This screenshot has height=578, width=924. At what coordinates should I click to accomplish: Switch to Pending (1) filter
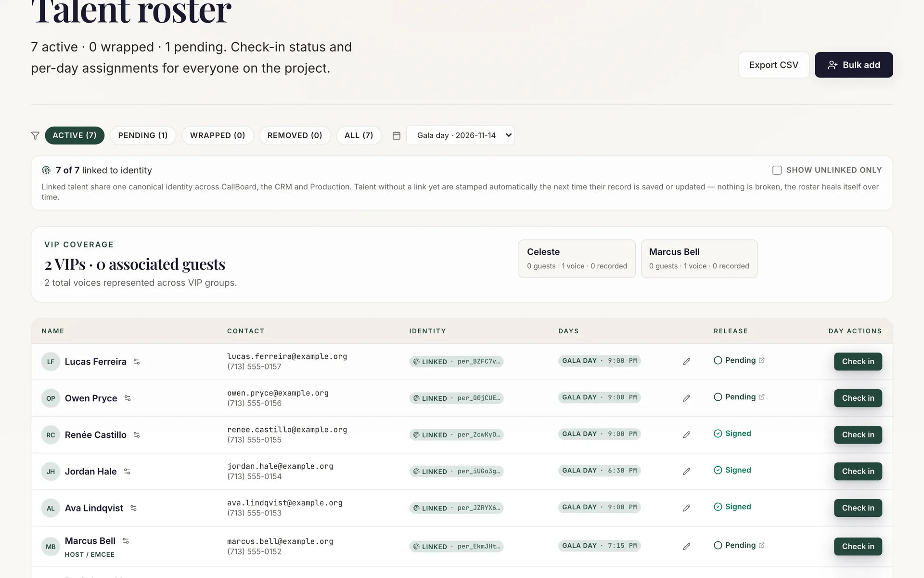[x=143, y=135]
